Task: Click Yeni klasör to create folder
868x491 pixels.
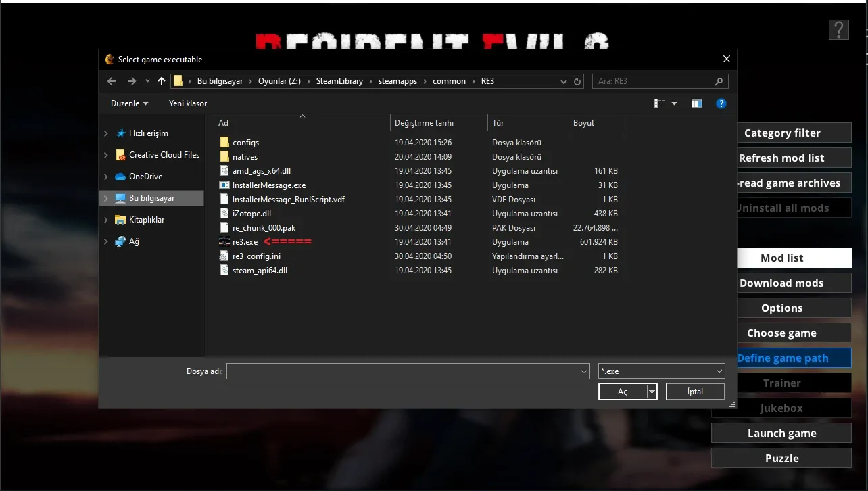Action: (x=188, y=103)
